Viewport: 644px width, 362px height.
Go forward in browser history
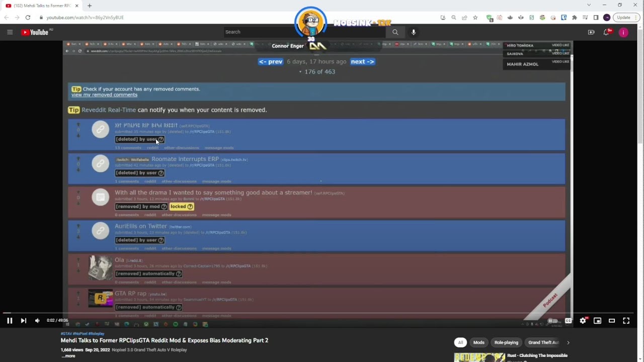click(x=17, y=18)
